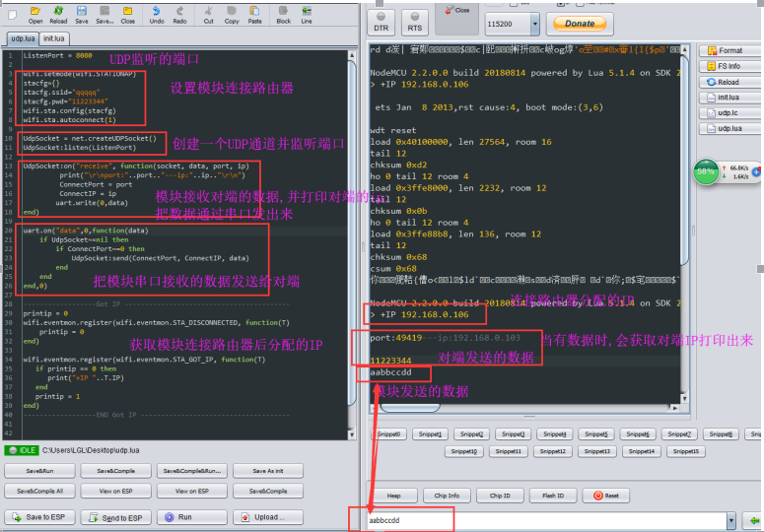Toggle the RTS signal button
Viewport: 764px width, 532px height.
[415, 23]
